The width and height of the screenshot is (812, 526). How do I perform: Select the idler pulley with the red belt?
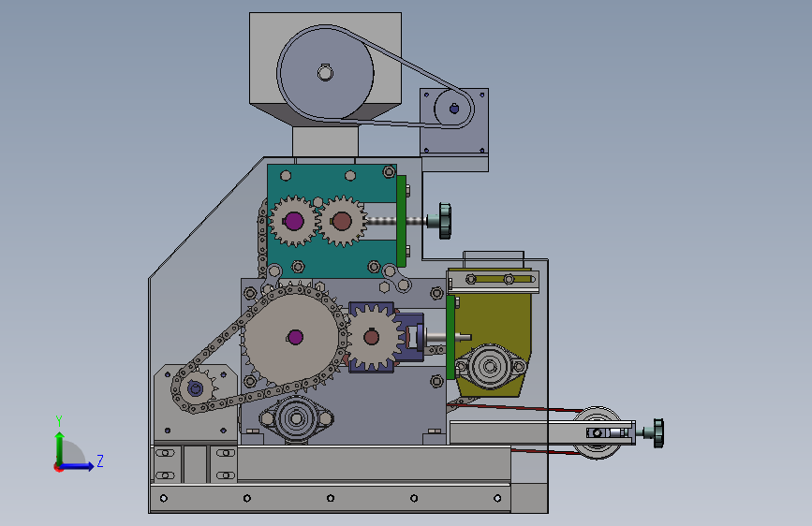[x=597, y=432]
